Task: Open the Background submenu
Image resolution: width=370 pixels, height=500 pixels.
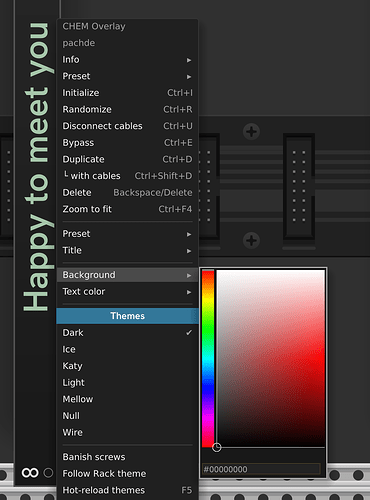Action: [x=127, y=275]
